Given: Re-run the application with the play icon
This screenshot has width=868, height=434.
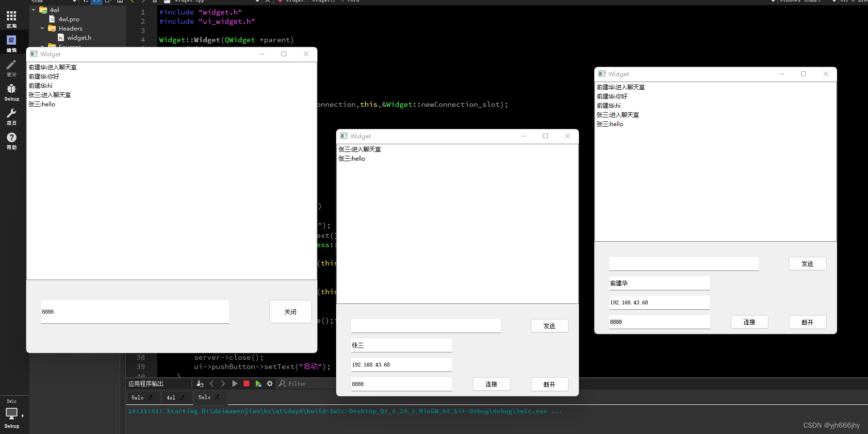Looking at the screenshot, I should pos(235,384).
